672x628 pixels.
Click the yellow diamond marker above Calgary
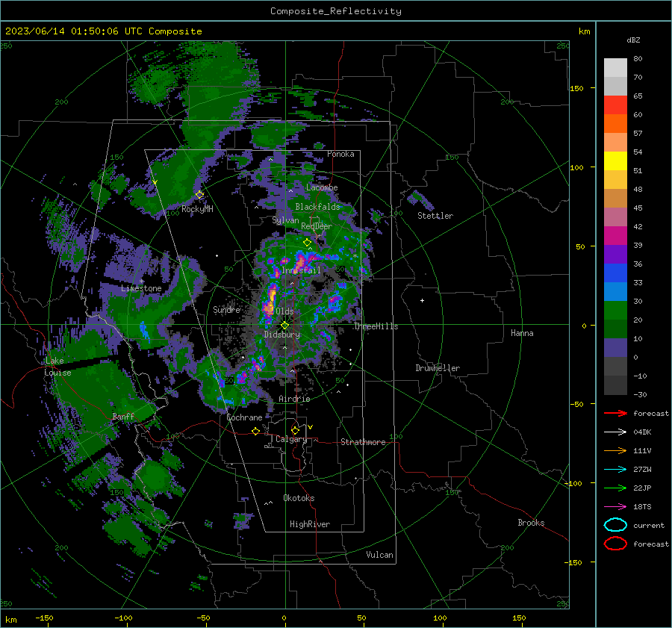pyautogui.click(x=295, y=430)
